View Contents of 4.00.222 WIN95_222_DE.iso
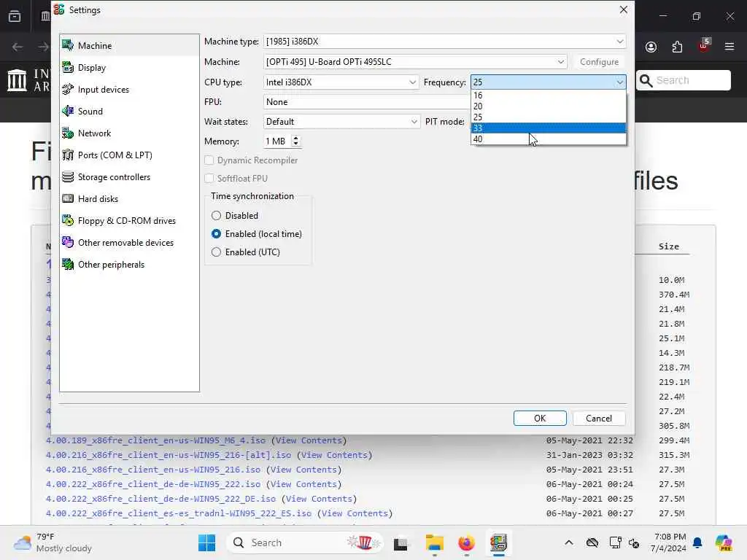The image size is (747, 560). tap(320, 499)
